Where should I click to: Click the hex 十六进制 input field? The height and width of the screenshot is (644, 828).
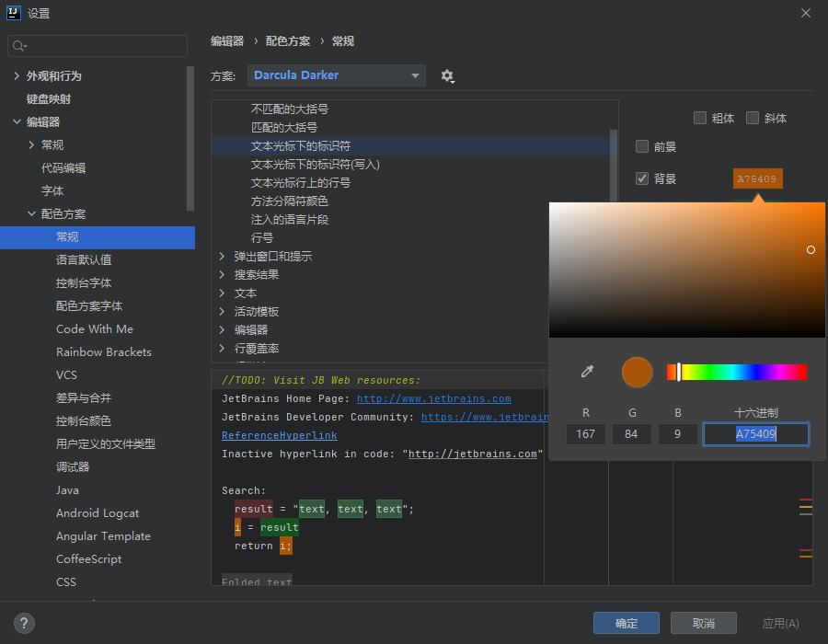755,434
